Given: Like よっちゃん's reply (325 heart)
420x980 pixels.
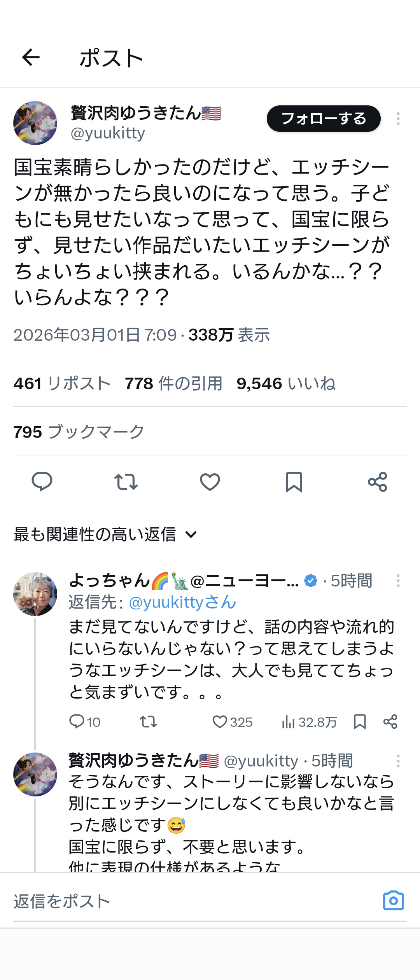Looking at the screenshot, I should (220, 722).
